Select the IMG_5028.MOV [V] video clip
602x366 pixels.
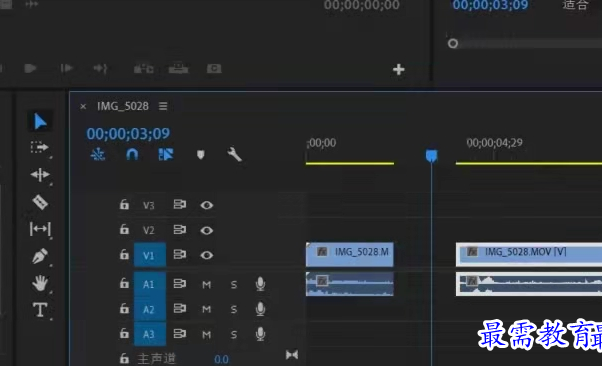(529, 254)
